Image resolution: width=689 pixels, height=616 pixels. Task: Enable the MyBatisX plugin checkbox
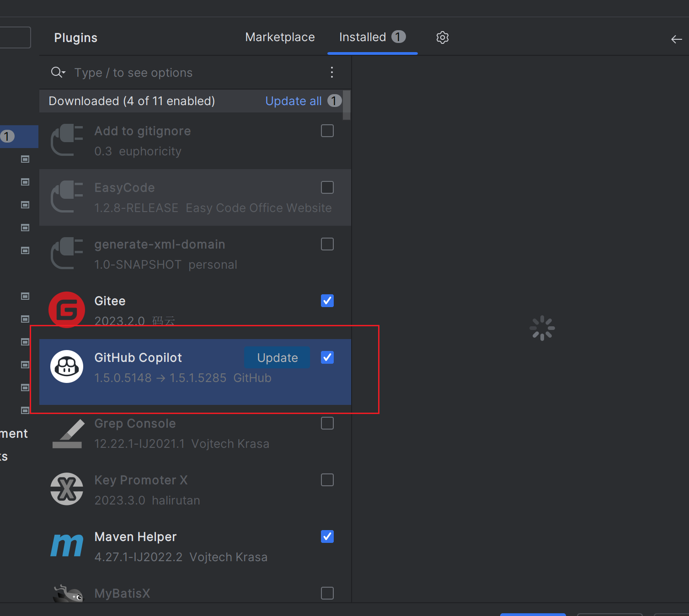[x=327, y=593]
